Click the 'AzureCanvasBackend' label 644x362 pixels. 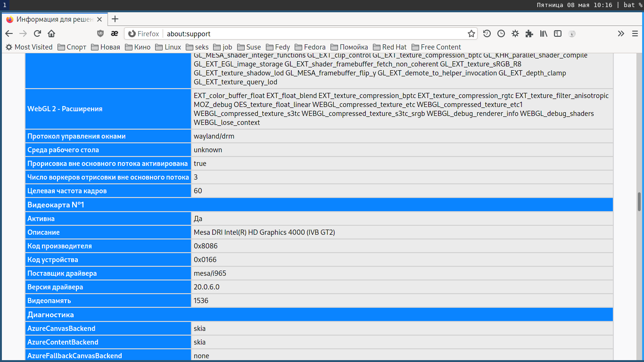tap(61, 329)
